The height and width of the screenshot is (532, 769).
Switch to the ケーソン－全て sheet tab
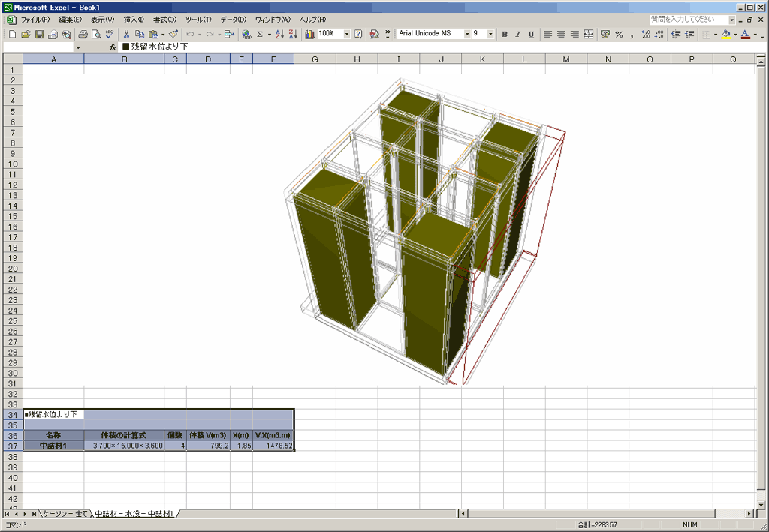pyautogui.click(x=65, y=514)
